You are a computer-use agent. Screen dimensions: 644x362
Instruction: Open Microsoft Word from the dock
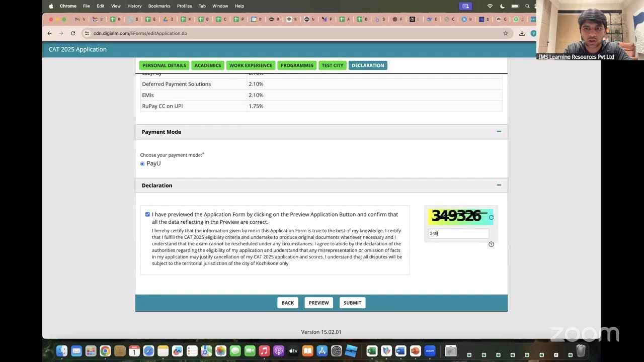[400, 351]
